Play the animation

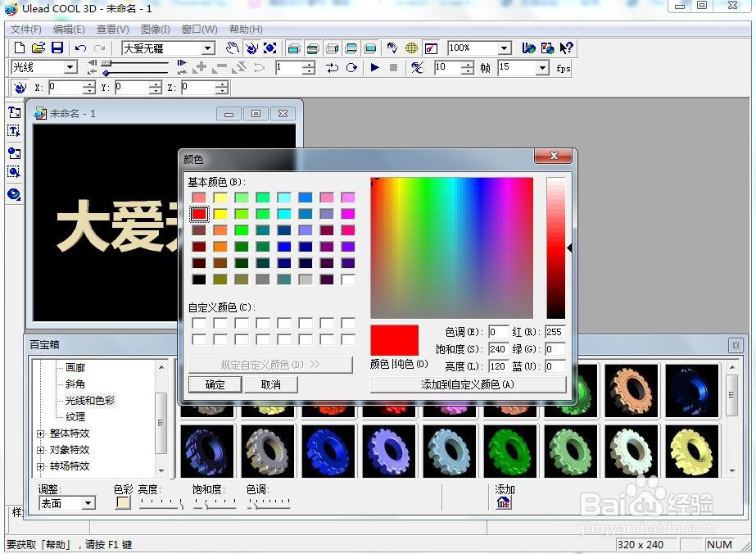tap(374, 67)
